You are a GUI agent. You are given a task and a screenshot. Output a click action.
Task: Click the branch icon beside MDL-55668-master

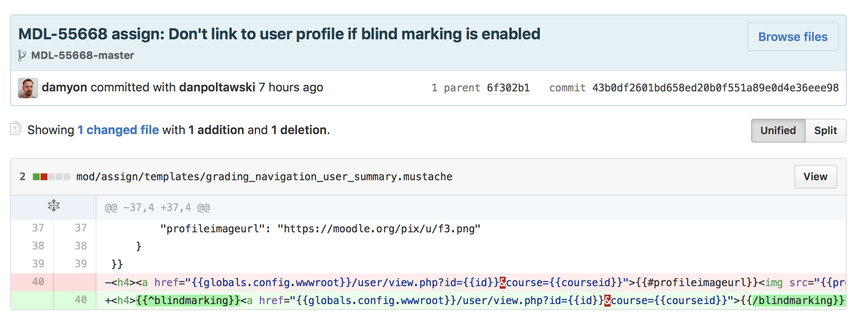tap(22, 56)
